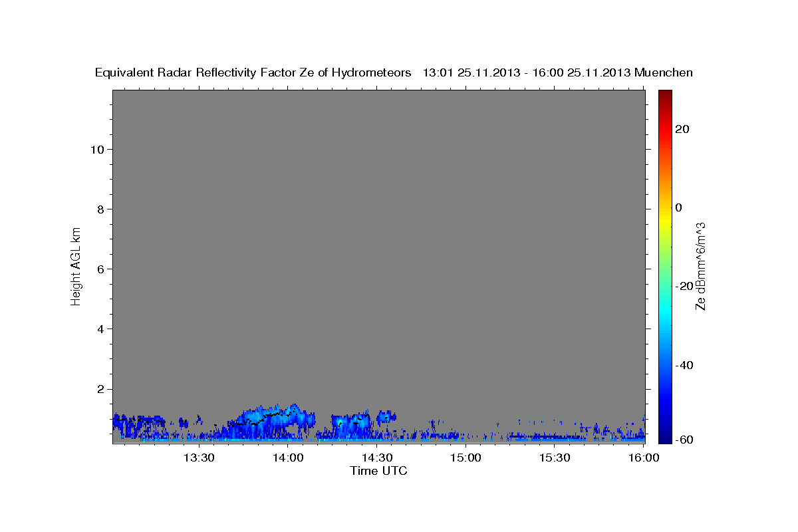The height and width of the screenshot is (532, 798).
Task: Click the '15:30' time tick label
Action: (x=555, y=458)
